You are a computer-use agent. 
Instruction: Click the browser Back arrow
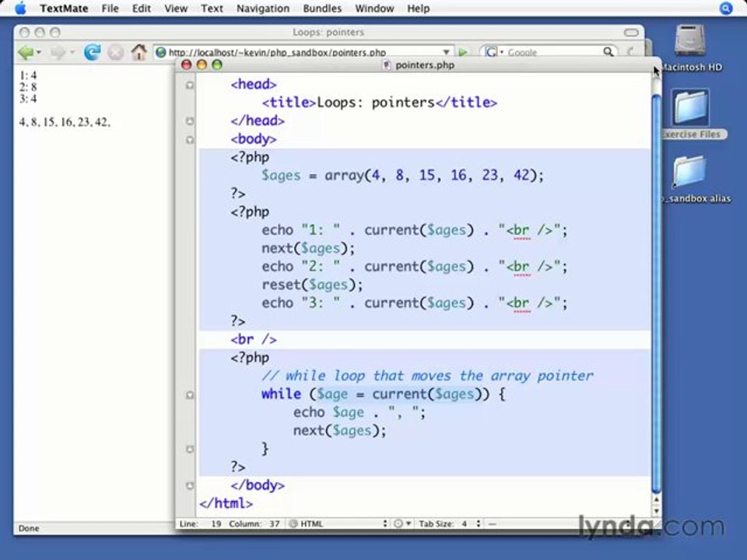point(26,52)
